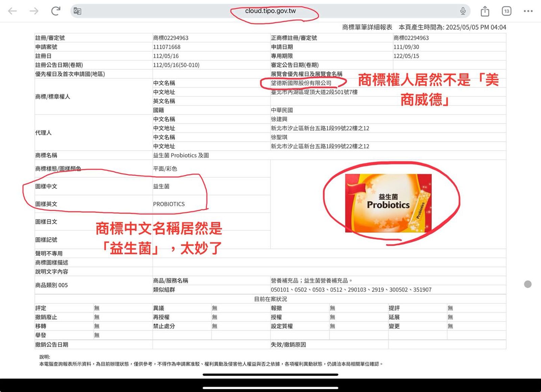Click the 目前在案狀況 section header row
This screenshot has width=541, height=392.
(x=270, y=299)
